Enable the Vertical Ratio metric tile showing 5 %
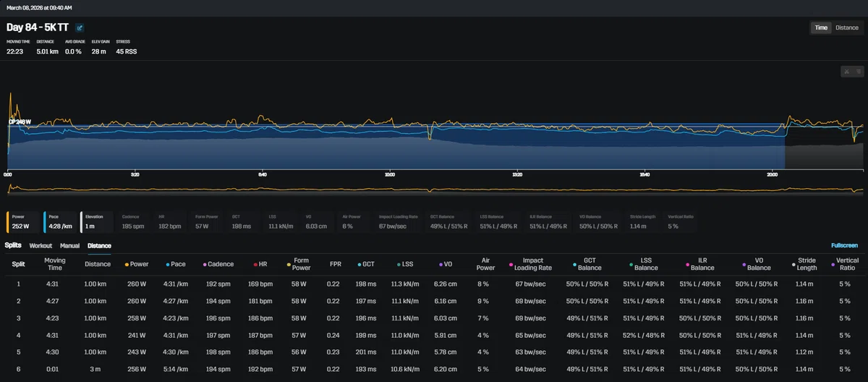 click(682, 222)
